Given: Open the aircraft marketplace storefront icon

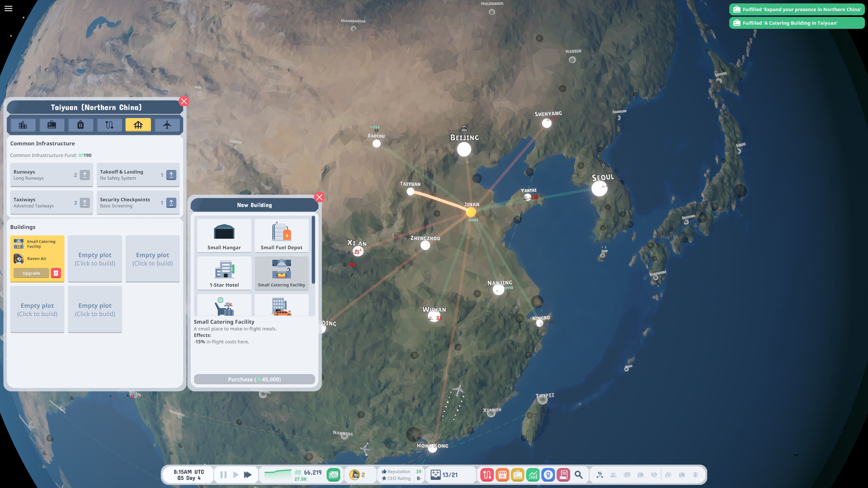Looking at the screenshot, I should tap(502, 474).
